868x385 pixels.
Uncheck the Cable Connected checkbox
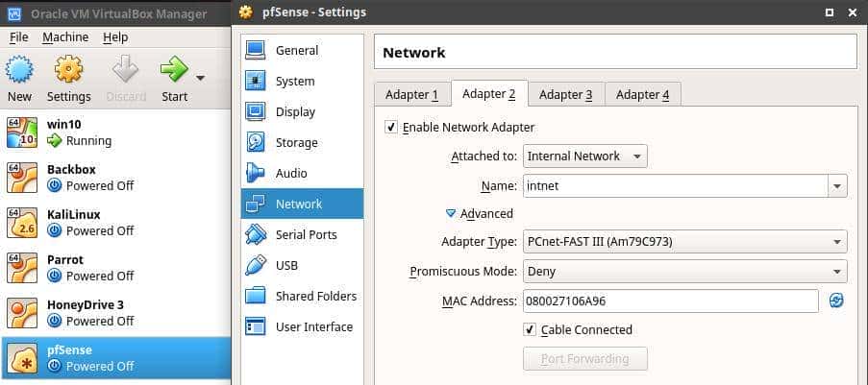coord(530,330)
